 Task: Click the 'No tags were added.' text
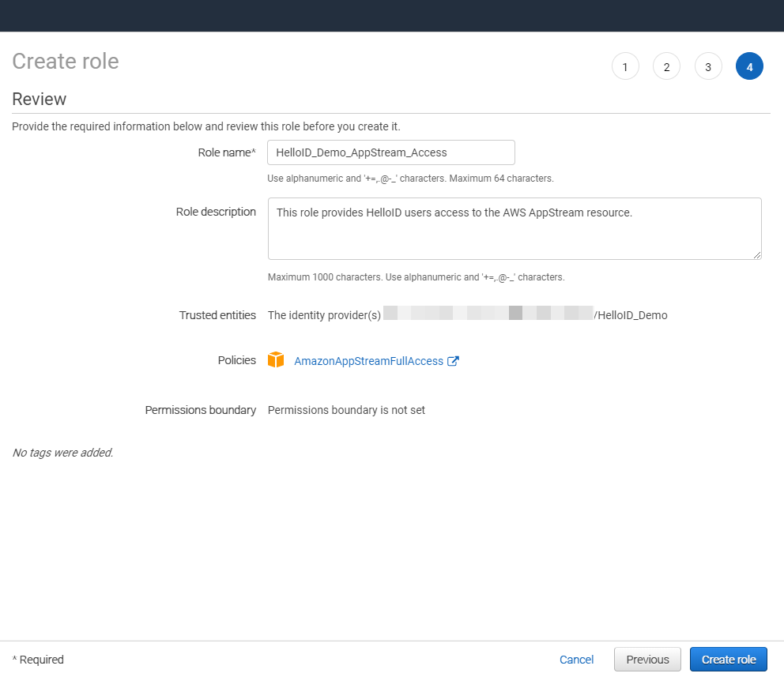(x=62, y=453)
